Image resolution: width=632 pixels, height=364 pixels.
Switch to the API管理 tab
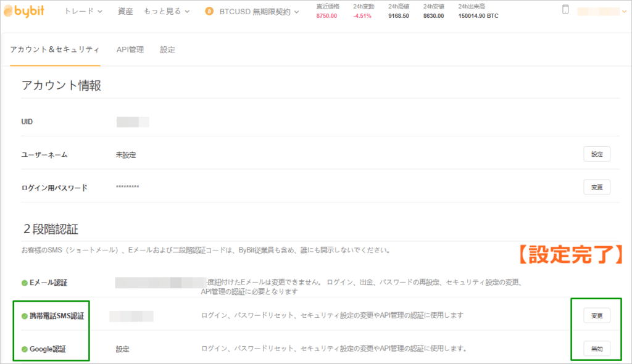[x=130, y=49]
